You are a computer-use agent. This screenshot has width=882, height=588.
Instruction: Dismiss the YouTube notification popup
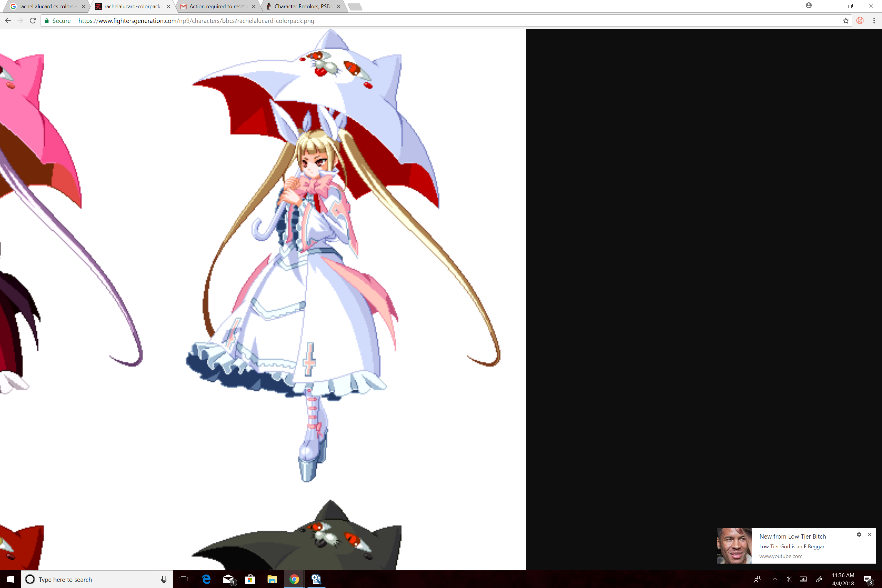pyautogui.click(x=870, y=534)
